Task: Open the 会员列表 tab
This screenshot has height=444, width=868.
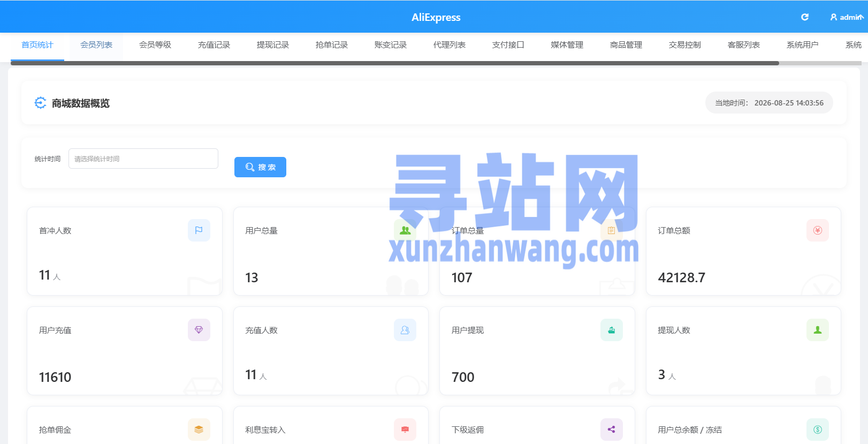Action: [x=96, y=45]
